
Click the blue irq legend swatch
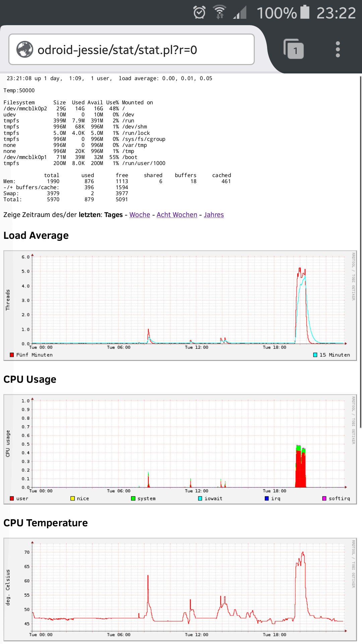pos(267,498)
